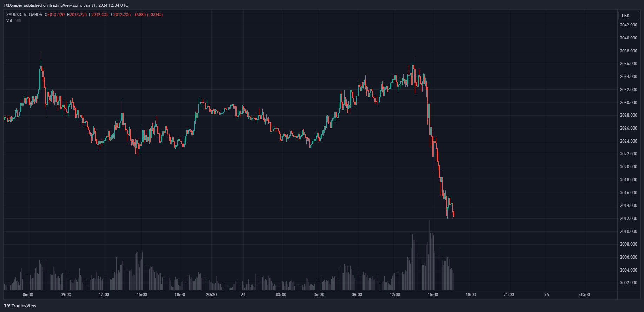Click the date label 25 on time axis

coord(546,295)
